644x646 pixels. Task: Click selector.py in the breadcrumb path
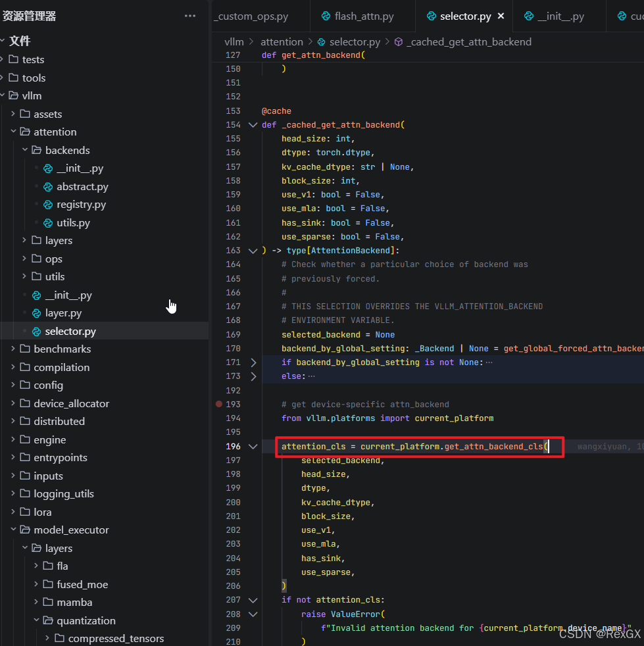click(355, 42)
